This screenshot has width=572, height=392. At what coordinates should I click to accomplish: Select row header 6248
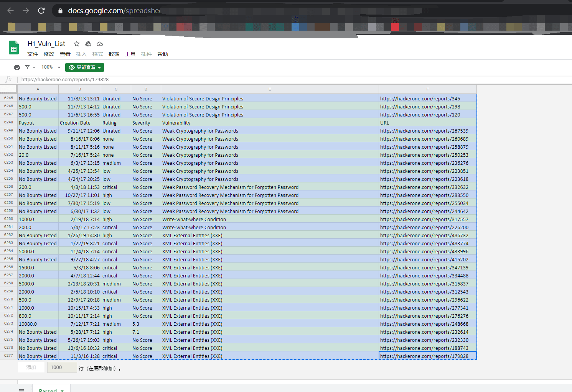pyautogui.click(x=8, y=122)
